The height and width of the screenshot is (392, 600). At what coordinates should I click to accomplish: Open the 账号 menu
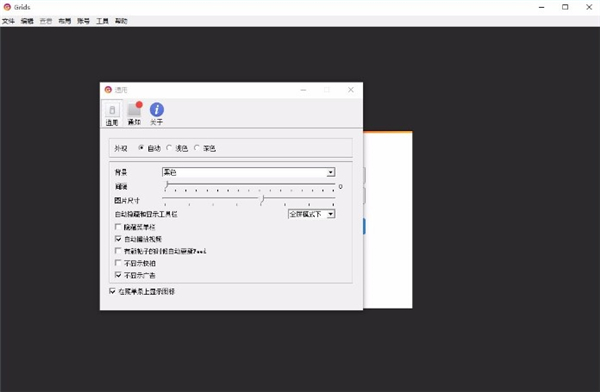[83, 21]
